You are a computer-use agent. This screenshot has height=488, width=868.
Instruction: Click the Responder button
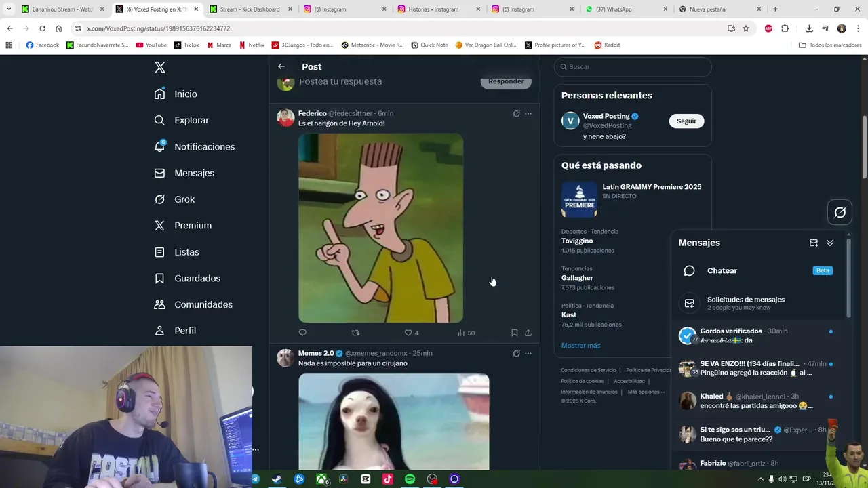pyautogui.click(x=506, y=81)
